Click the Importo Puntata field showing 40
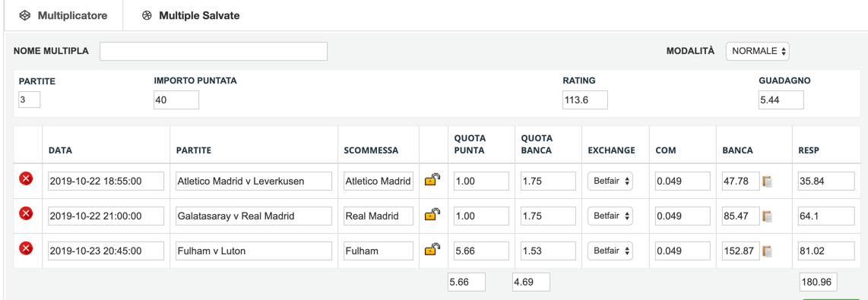868x300 pixels. (x=176, y=100)
